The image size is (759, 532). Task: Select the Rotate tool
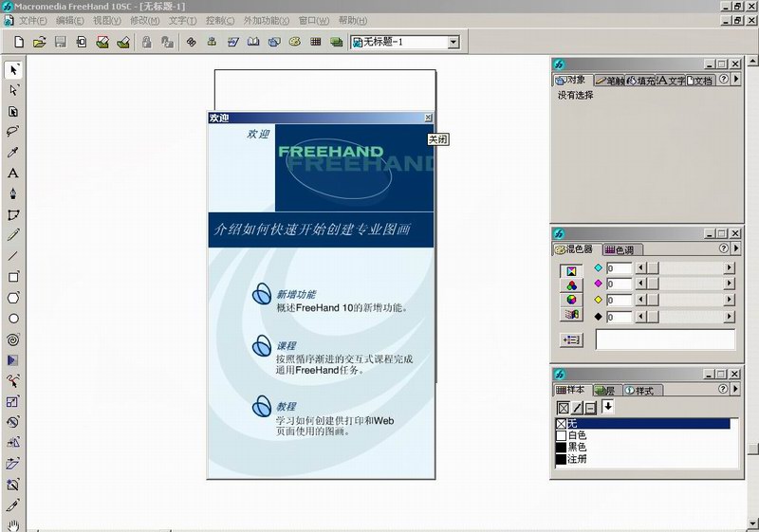pos(13,422)
